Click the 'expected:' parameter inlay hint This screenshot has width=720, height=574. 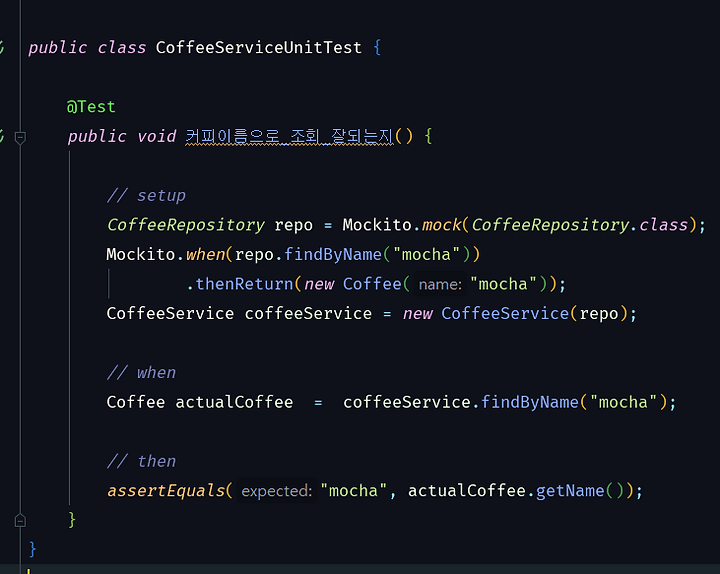[x=276, y=491]
